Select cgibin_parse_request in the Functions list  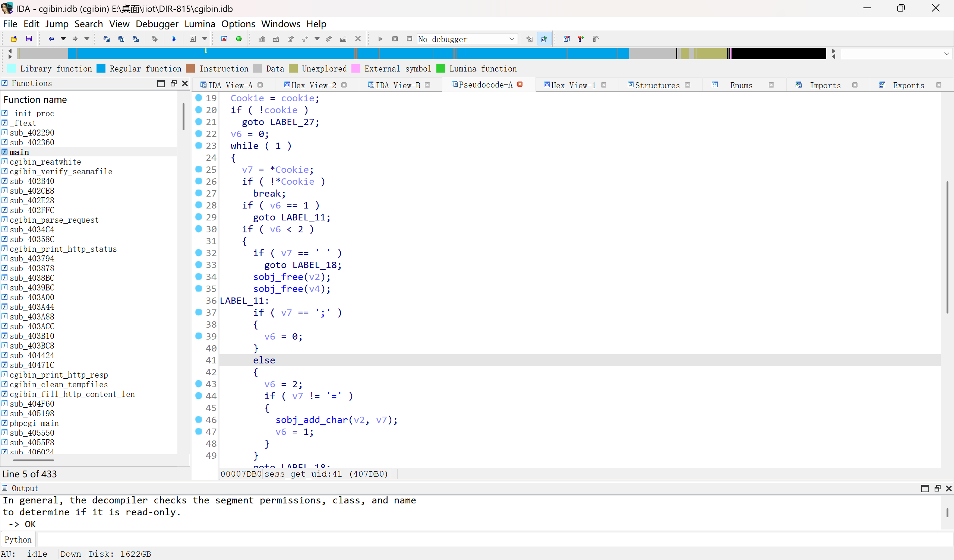pos(54,220)
